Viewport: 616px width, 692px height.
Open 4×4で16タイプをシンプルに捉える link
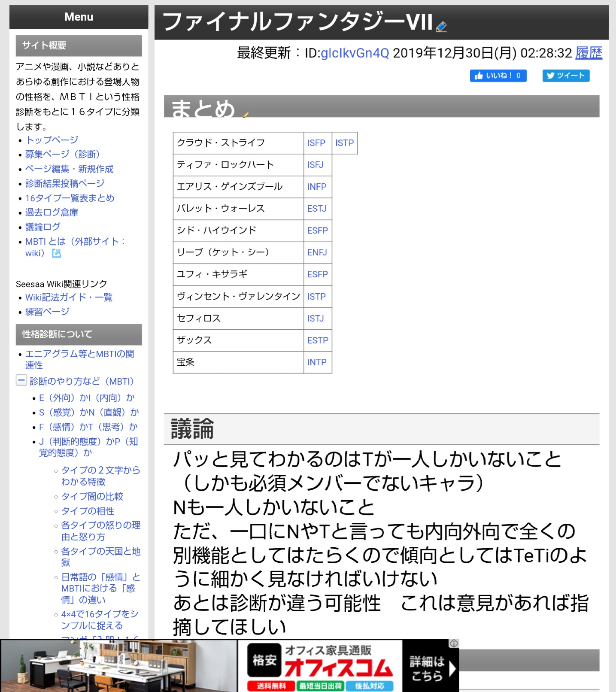pyautogui.click(x=100, y=619)
